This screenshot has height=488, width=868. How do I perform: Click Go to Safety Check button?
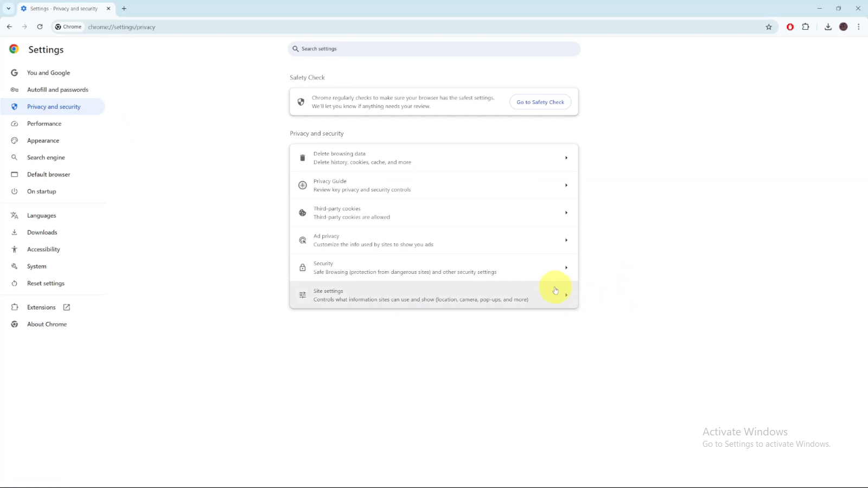(540, 102)
